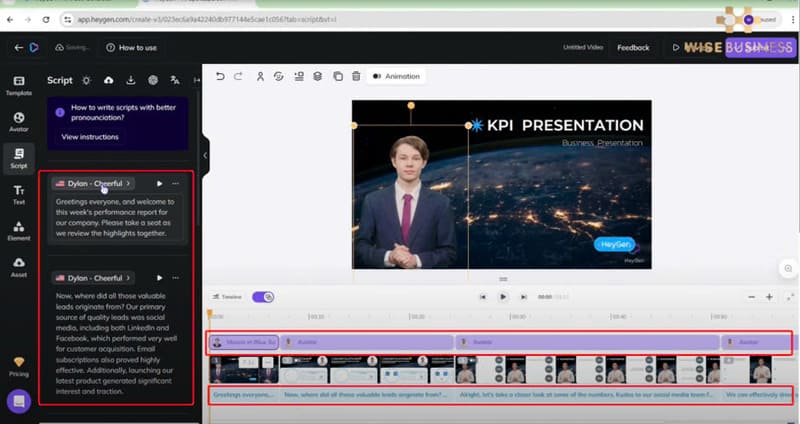Screen dimensions: 800x424
Task: Open the Template panel in sidebar
Action: click(18, 84)
